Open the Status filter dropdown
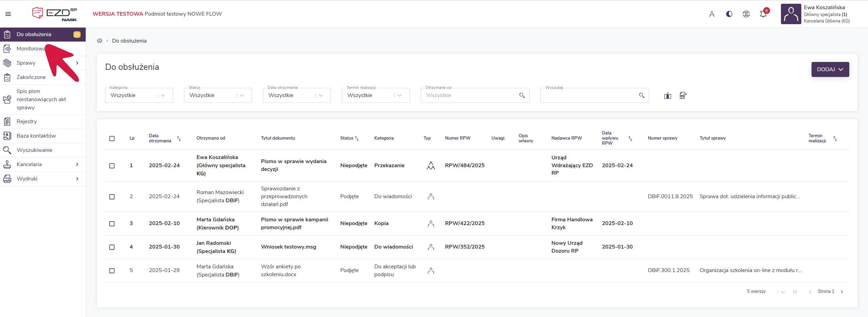The width and height of the screenshot is (868, 317). point(218,95)
